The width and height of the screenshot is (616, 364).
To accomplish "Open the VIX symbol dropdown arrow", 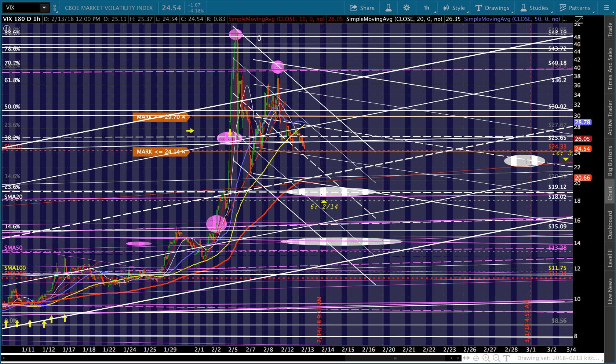I will click(x=44, y=8).
